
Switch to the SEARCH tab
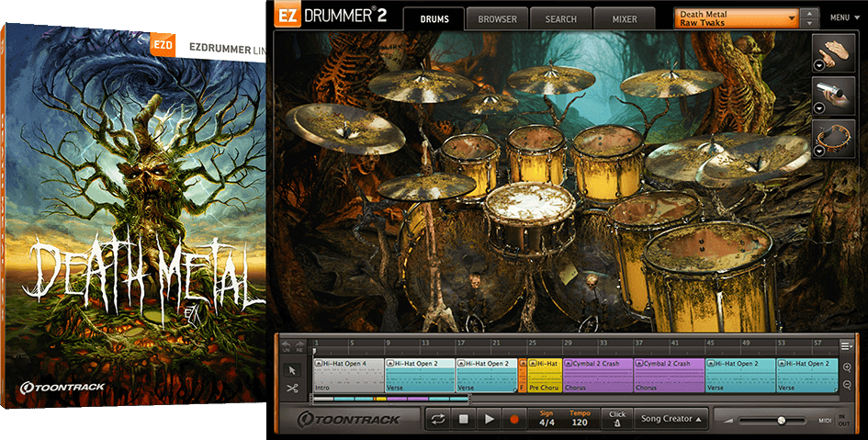(x=561, y=18)
